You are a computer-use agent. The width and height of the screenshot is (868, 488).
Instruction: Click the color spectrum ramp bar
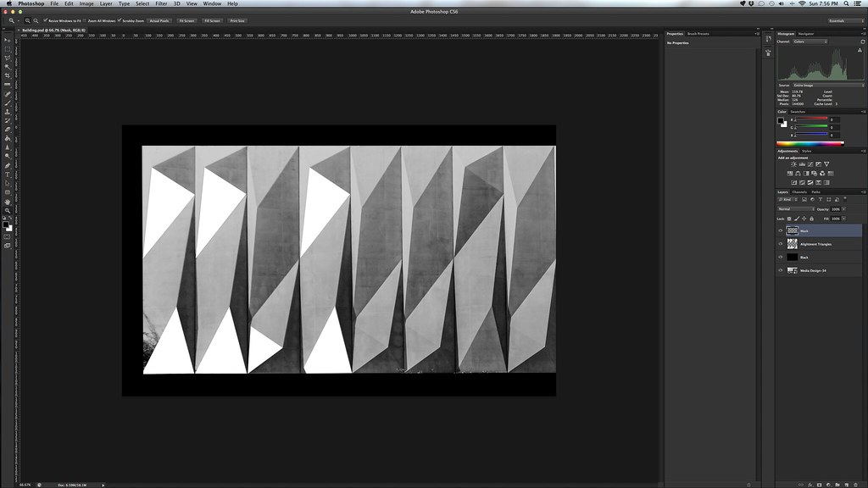[x=810, y=143]
